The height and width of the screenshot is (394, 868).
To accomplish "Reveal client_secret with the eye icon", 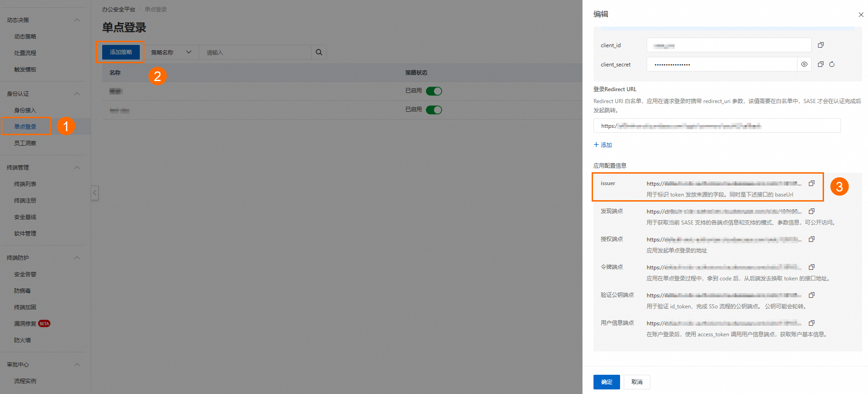I will (x=804, y=64).
